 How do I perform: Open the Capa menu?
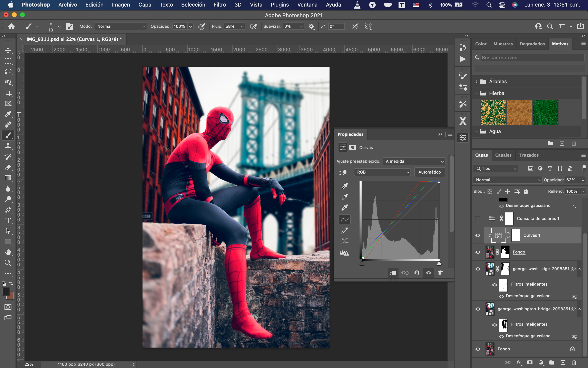tap(145, 5)
